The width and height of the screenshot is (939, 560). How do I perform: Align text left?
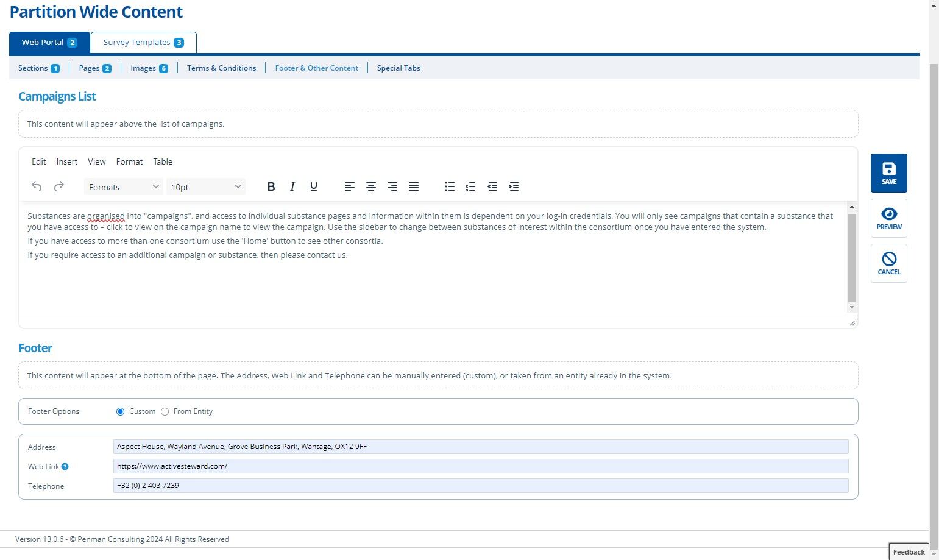[x=350, y=186]
